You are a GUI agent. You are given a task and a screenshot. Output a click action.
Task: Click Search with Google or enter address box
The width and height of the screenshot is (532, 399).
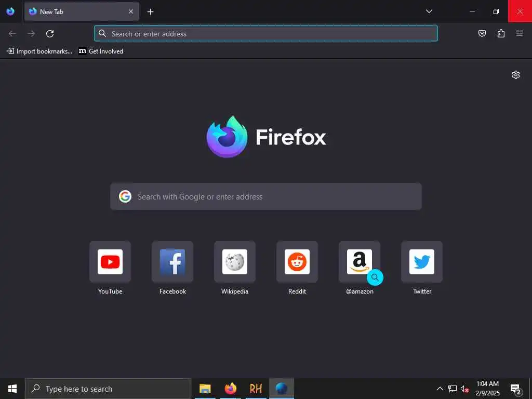click(x=266, y=196)
